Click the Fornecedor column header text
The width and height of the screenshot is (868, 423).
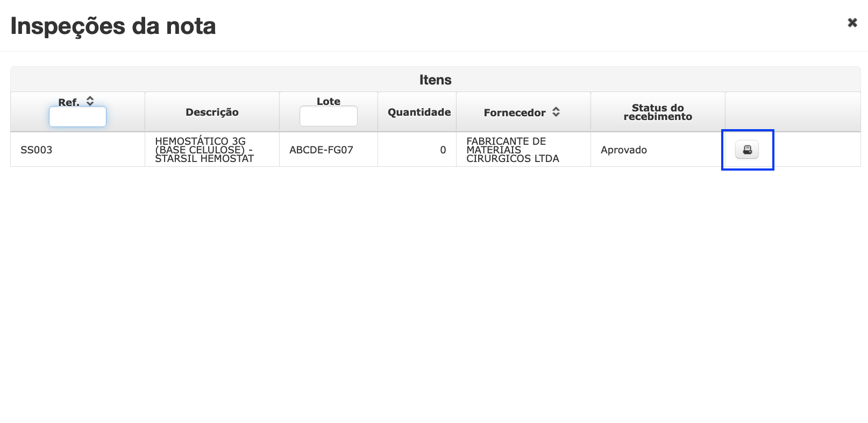pos(515,112)
